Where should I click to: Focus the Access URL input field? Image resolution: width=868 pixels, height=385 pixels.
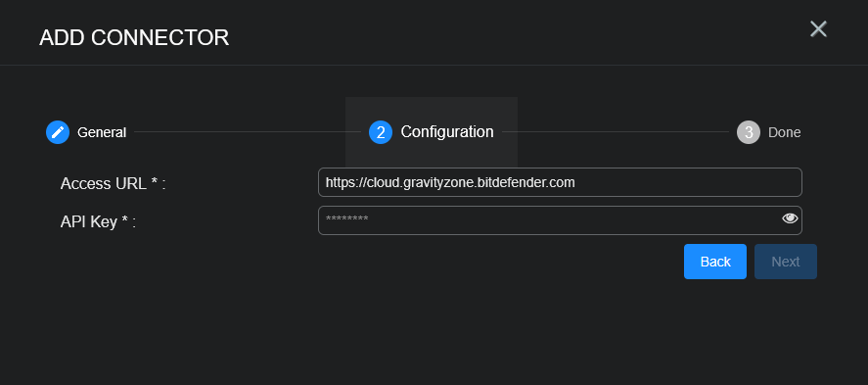[x=560, y=182]
